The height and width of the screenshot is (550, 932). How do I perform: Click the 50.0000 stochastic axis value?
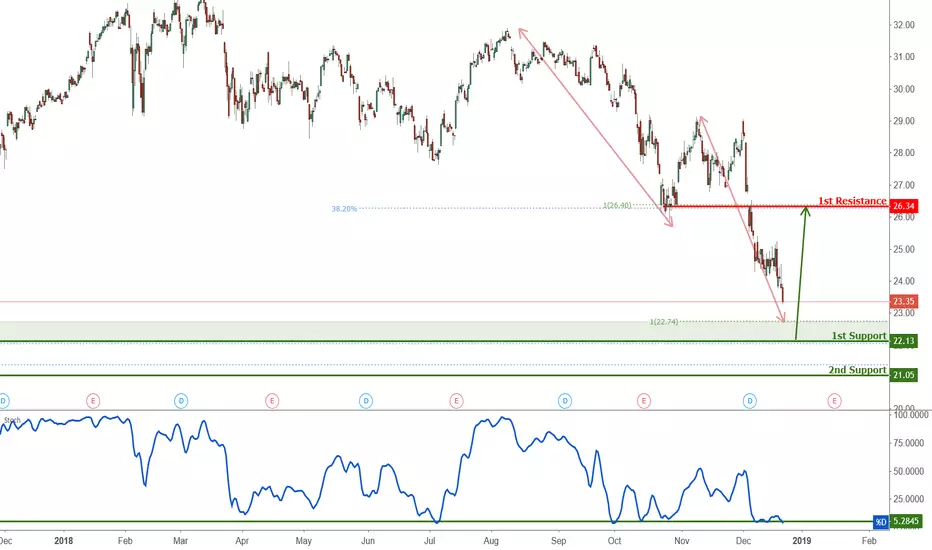[x=909, y=472]
